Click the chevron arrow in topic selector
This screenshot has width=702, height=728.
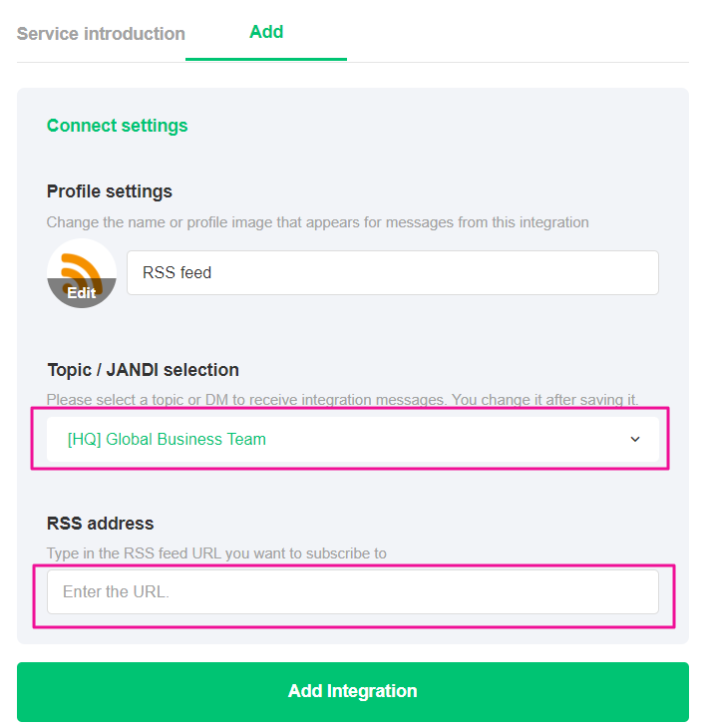point(635,439)
